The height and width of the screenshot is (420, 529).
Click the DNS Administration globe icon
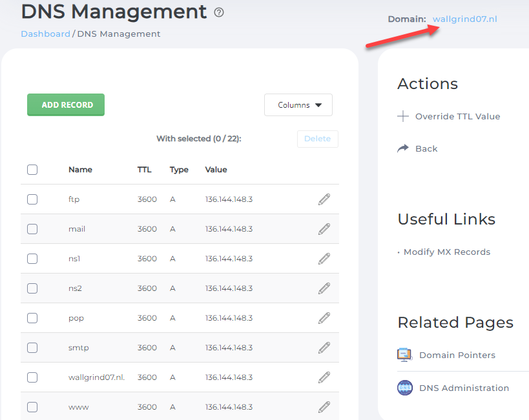pos(405,388)
